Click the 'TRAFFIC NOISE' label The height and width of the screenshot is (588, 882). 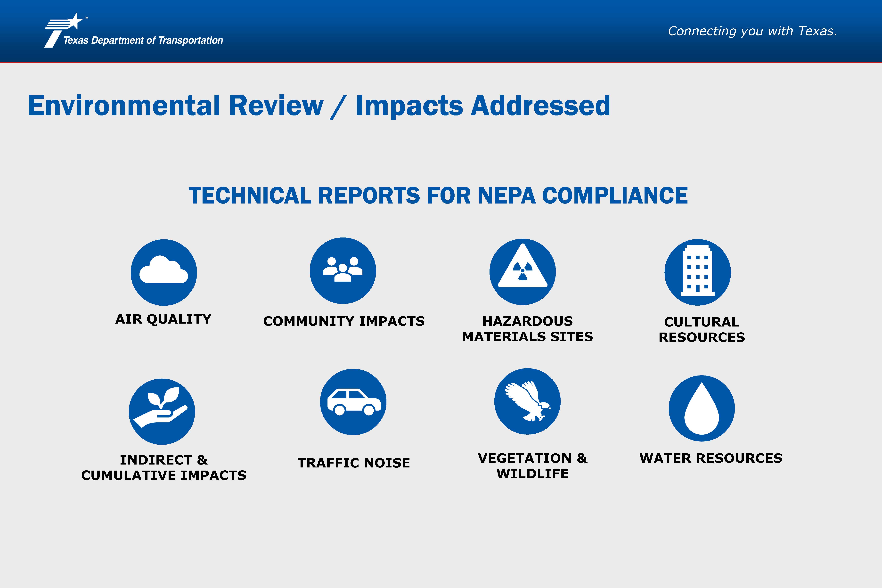354,463
